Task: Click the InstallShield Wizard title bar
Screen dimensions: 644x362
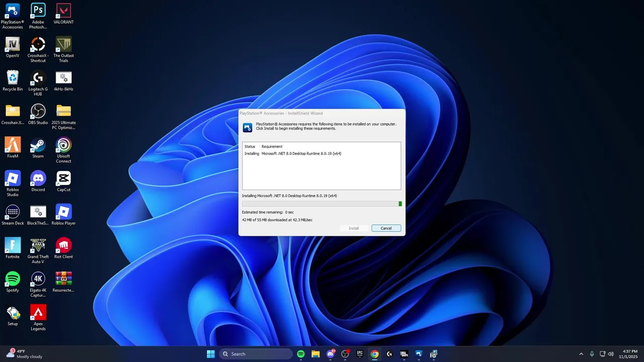Action: click(x=321, y=113)
